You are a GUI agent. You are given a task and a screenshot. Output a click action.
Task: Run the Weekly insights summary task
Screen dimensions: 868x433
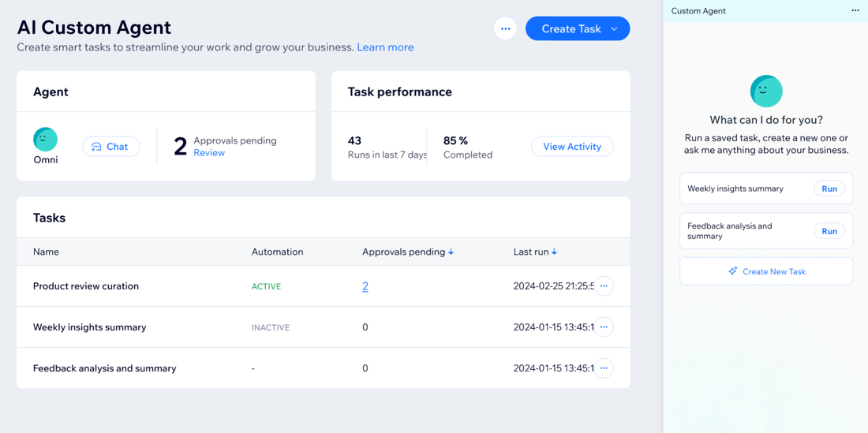[x=829, y=189]
